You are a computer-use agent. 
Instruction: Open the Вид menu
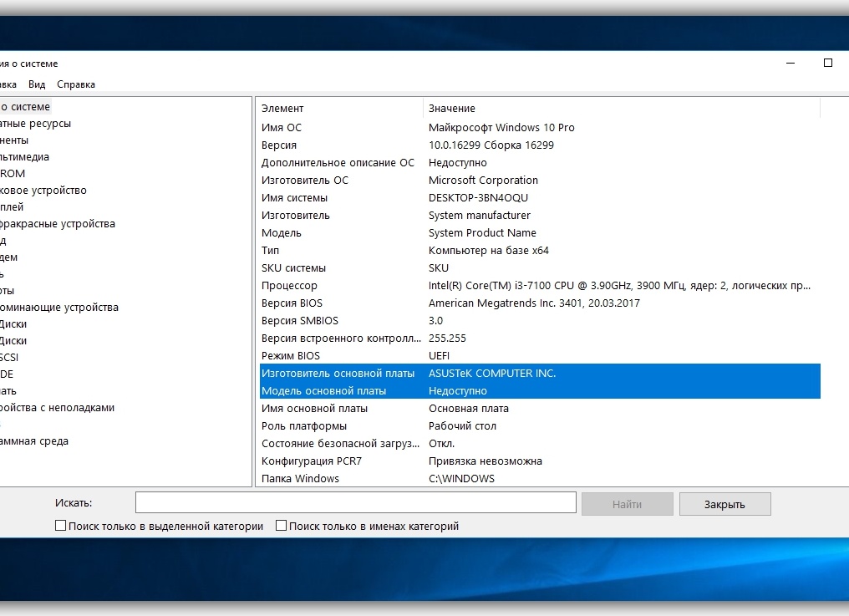click(37, 84)
